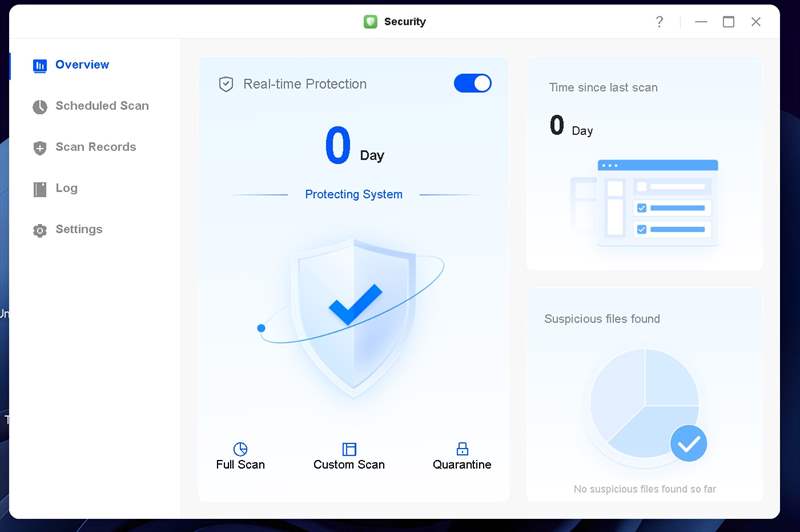Go to the Scan Records section
The height and width of the screenshot is (532, 800).
click(x=96, y=147)
